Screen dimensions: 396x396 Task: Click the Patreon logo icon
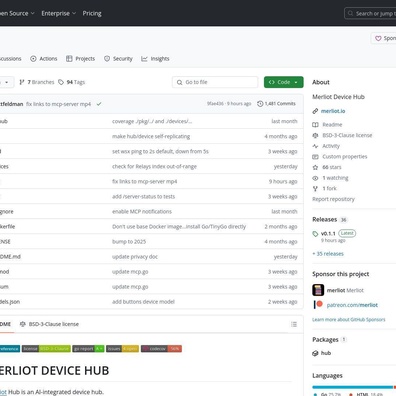pos(318,304)
